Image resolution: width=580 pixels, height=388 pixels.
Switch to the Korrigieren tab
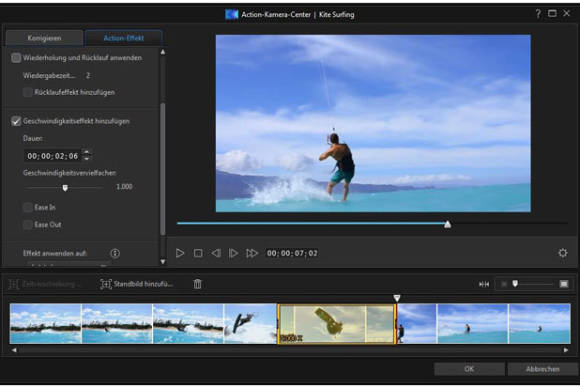44,38
